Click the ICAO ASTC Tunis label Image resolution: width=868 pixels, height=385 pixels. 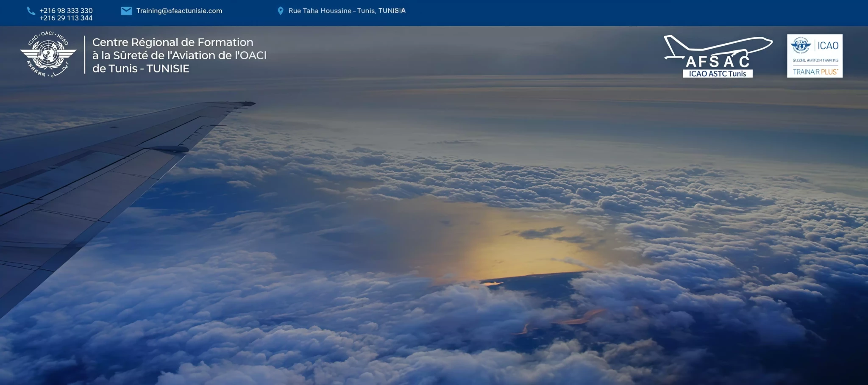click(717, 74)
